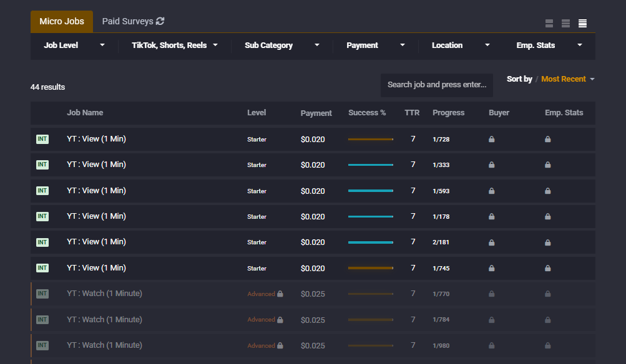
Task: Click the Buyer lock icon in the 1/728 row
Action: coord(492,140)
